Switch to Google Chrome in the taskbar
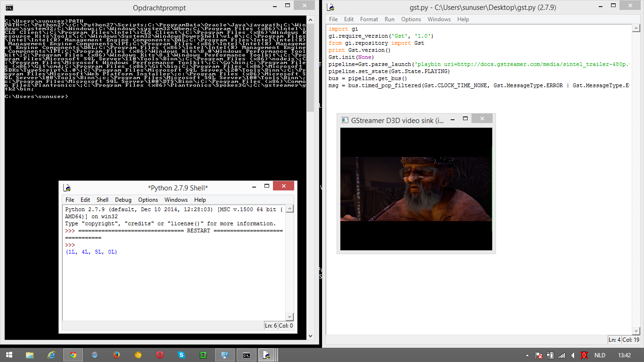 (x=73, y=355)
